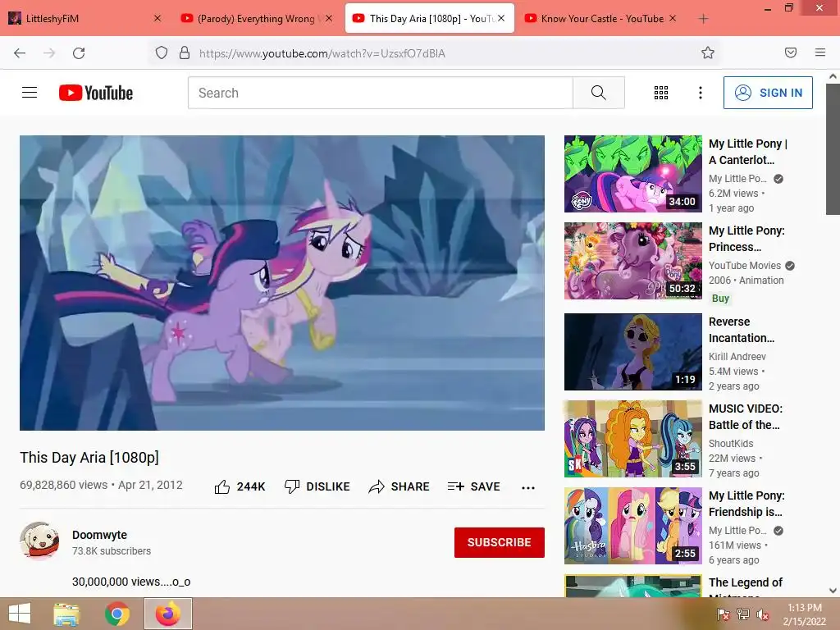This screenshot has height=630, width=840.
Task: Click the browser back arrow
Action: 20,53
